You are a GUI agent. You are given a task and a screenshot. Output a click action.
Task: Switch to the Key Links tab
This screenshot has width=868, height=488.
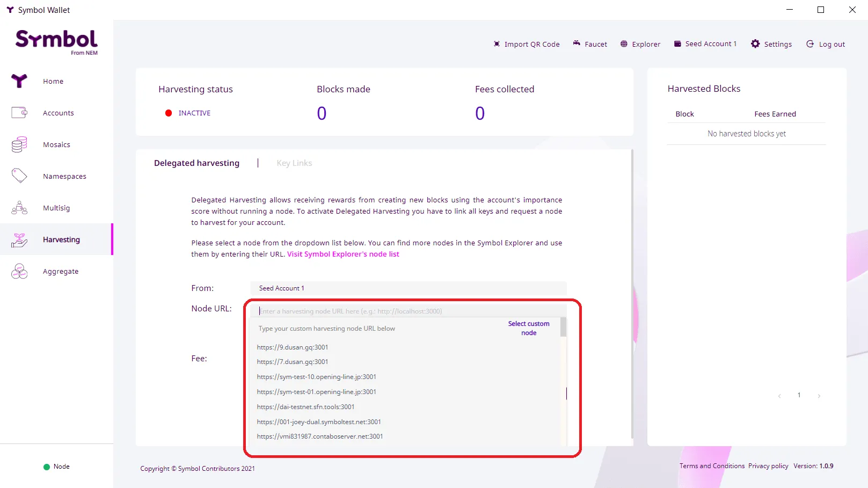pyautogui.click(x=294, y=163)
